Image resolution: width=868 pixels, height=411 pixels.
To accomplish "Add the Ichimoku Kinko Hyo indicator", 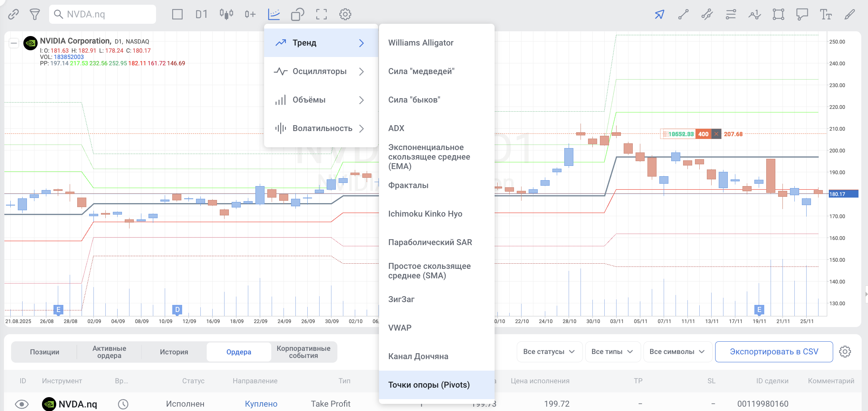I will 437,214.
